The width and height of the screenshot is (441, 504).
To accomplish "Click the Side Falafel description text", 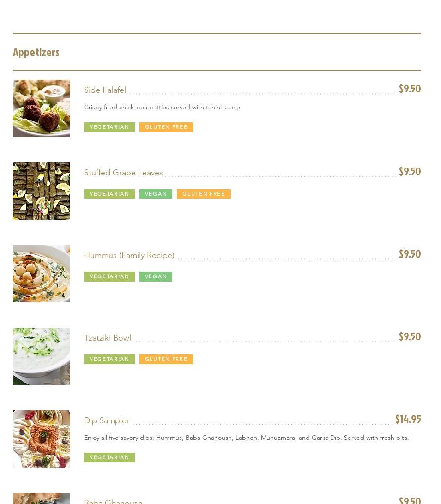I will (x=162, y=107).
